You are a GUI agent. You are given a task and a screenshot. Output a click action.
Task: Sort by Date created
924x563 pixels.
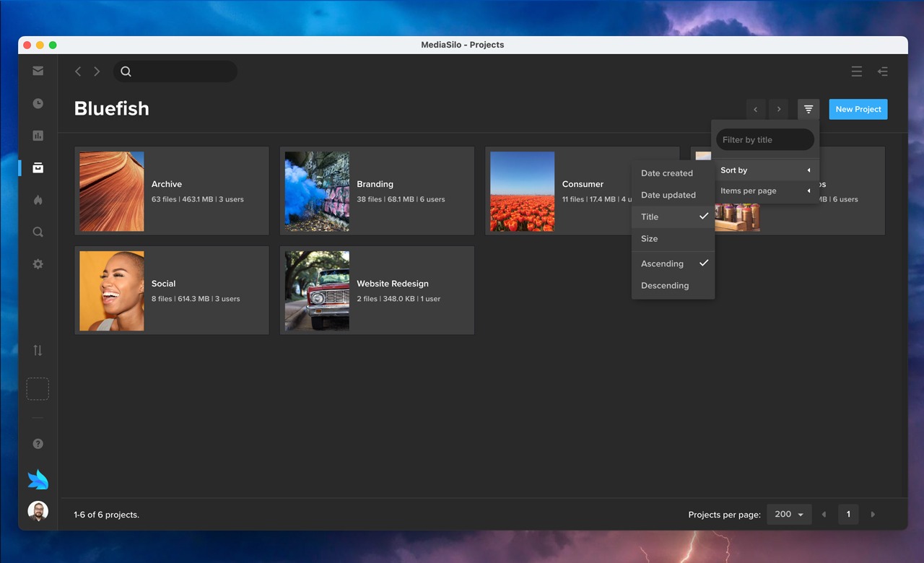point(673,173)
